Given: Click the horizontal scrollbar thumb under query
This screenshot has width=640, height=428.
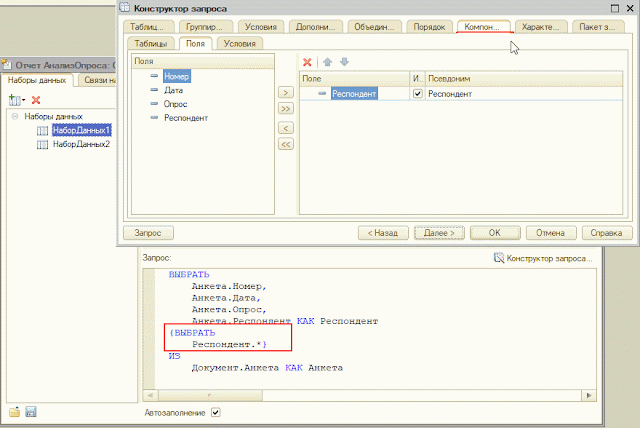Looking at the screenshot, I should [210, 395].
